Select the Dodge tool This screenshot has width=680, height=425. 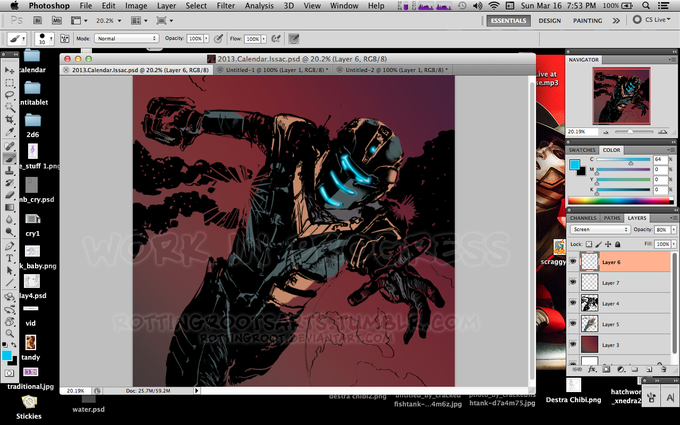pos(10,232)
